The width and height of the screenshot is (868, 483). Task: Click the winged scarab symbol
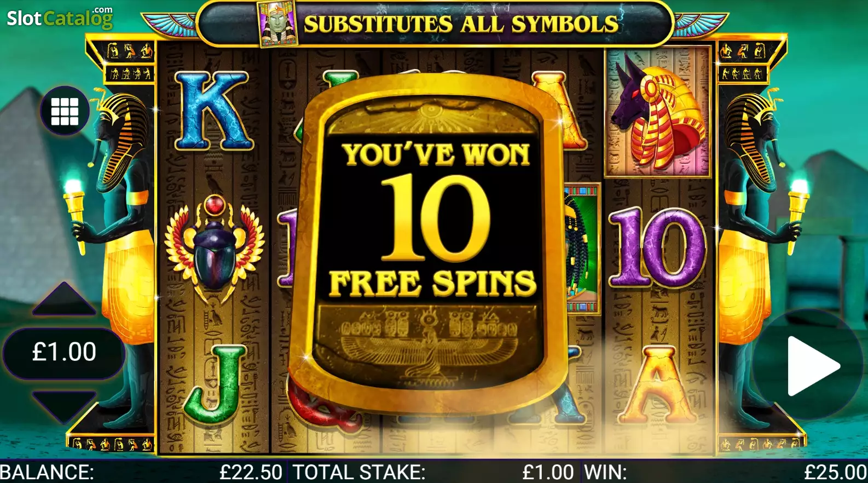pyautogui.click(x=215, y=249)
